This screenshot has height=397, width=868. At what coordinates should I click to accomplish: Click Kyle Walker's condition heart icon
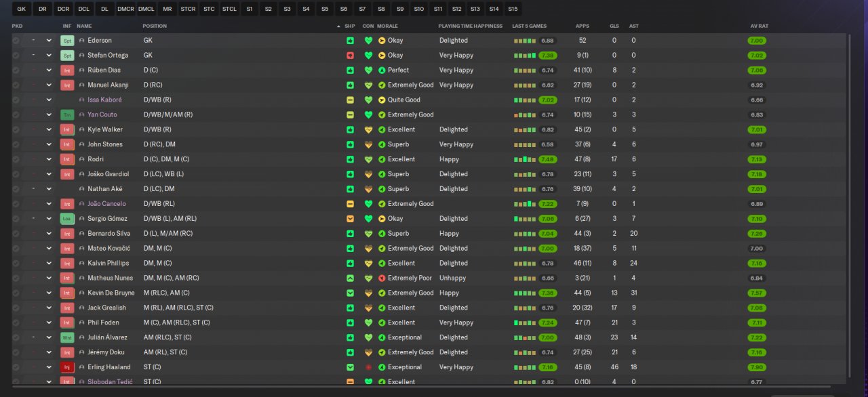pos(369,129)
